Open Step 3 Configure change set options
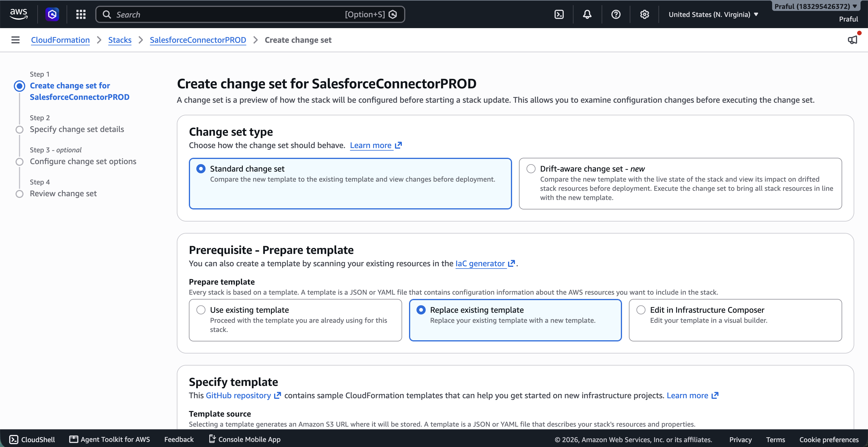This screenshot has width=868, height=447. (x=83, y=161)
